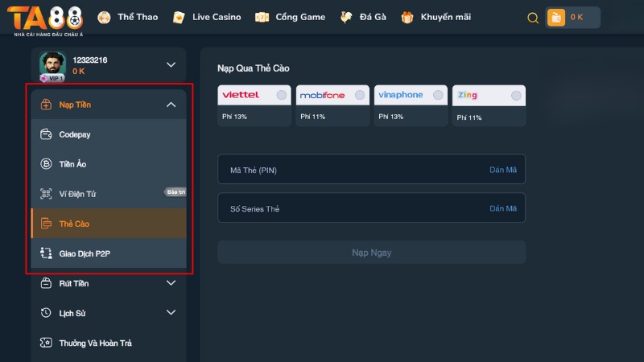Click the 0 K balance under username
Screen dimensions: 644x362
tap(78, 72)
